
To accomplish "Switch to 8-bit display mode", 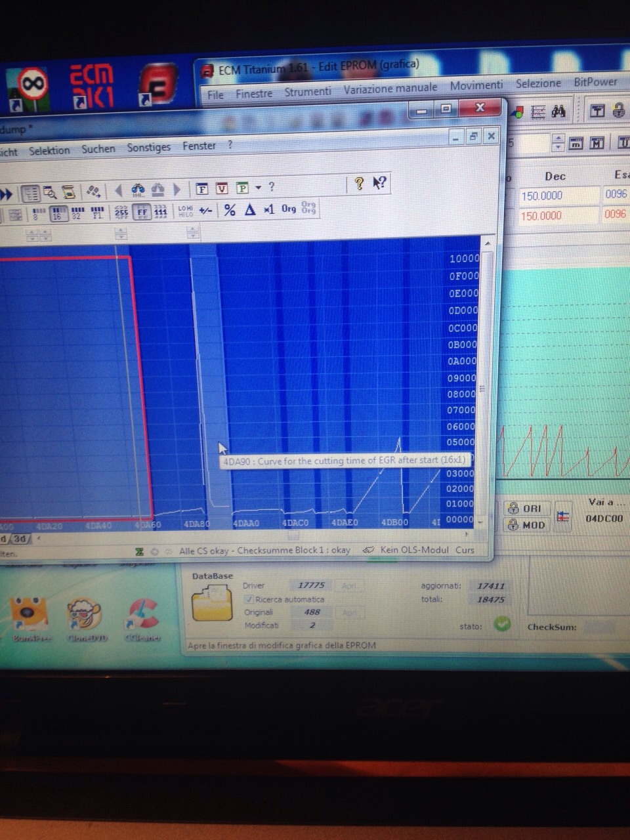I will tap(38, 214).
